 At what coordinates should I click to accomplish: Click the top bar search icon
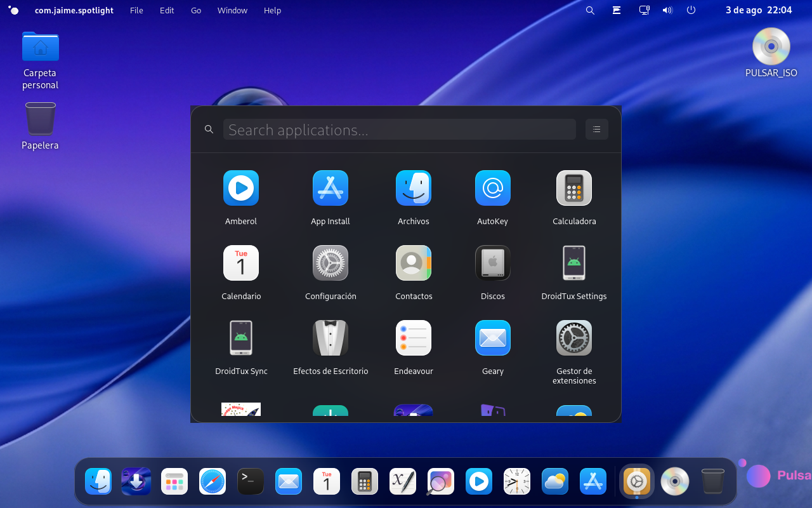[590, 10]
